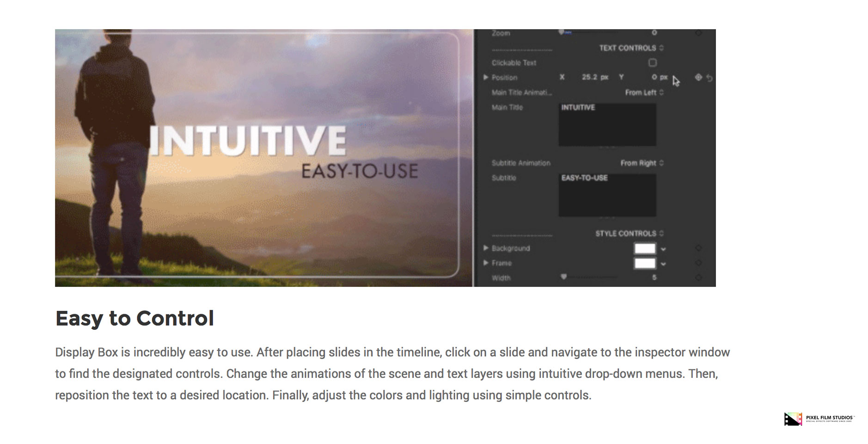The image size is (868, 444).
Task: Click the "Main Title" label
Action: [507, 107]
